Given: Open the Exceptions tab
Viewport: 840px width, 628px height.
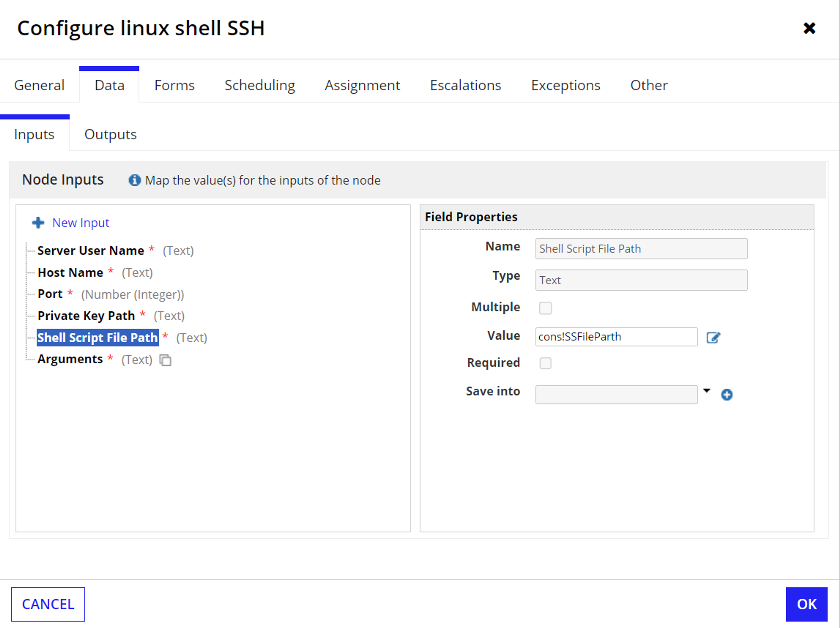Looking at the screenshot, I should click(x=566, y=85).
